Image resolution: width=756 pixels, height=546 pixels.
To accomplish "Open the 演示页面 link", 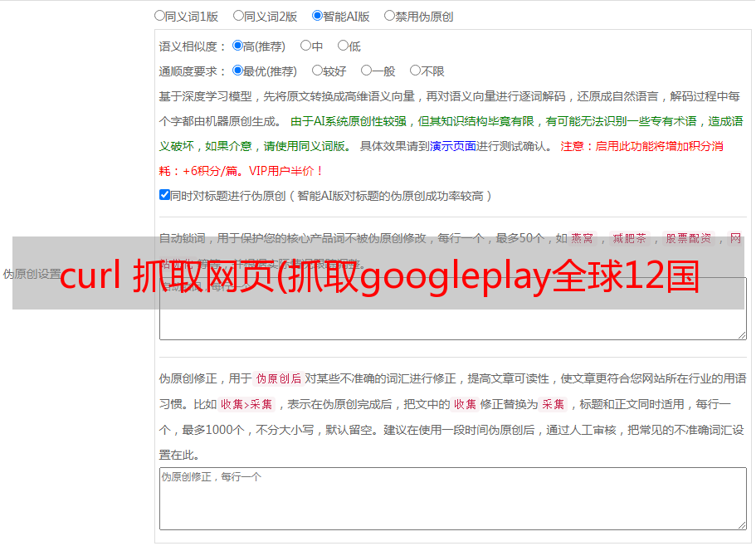I will (x=453, y=146).
